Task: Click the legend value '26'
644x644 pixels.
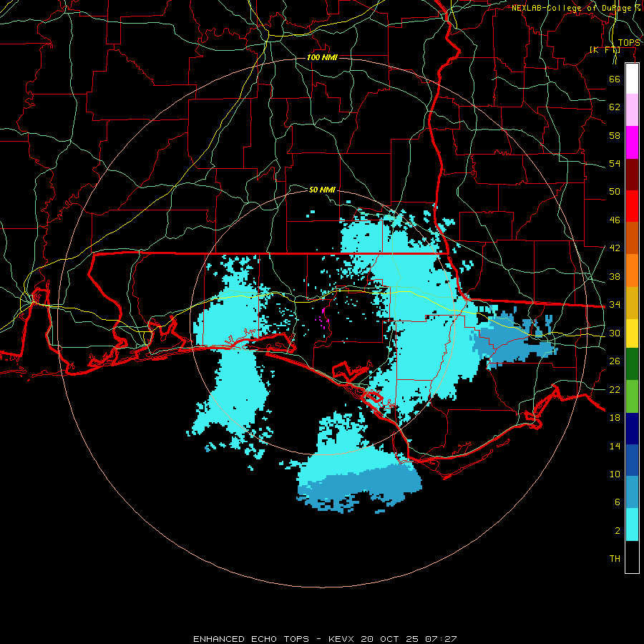Action: [x=615, y=361]
